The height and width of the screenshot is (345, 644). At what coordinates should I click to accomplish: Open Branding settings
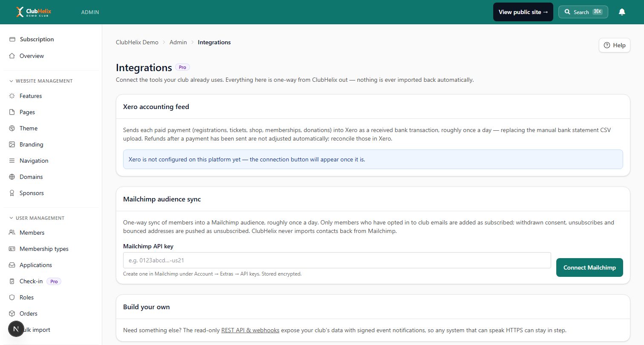[x=51, y=144]
